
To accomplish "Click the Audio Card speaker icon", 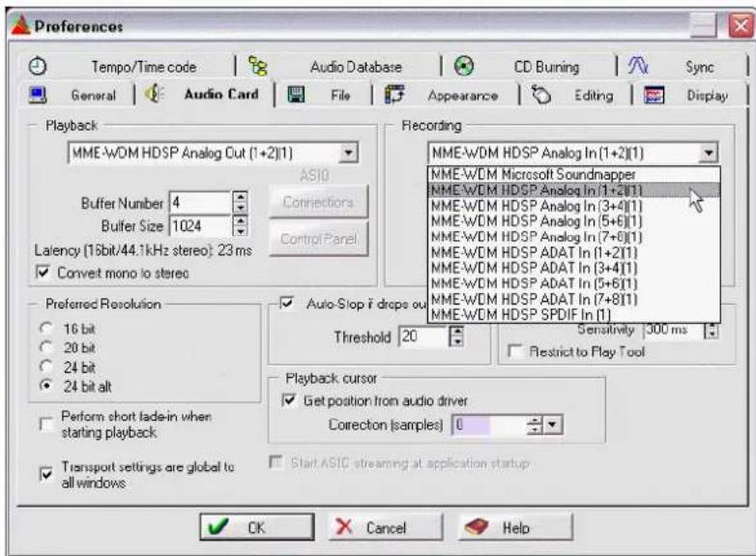I will 155,94.
